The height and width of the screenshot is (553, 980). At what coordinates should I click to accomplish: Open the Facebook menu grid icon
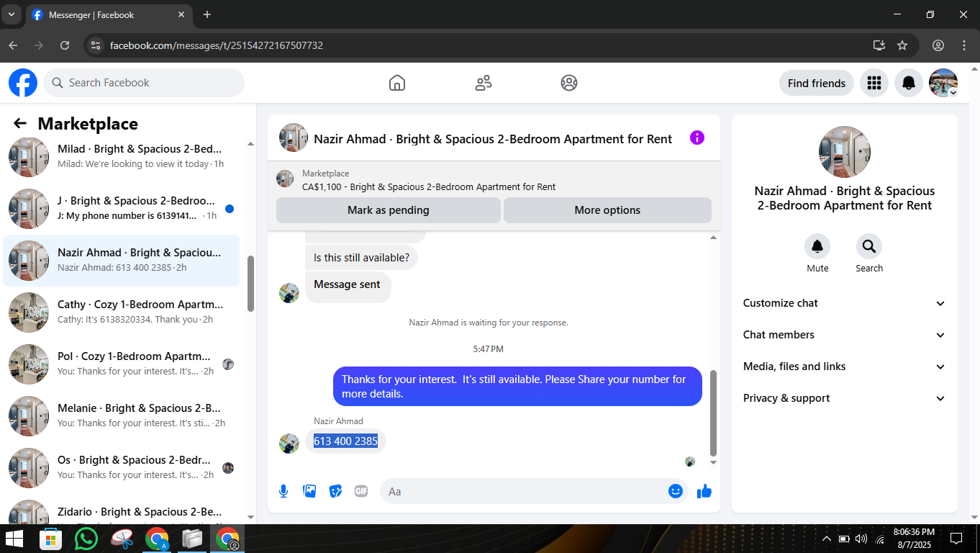coord(874,83)
